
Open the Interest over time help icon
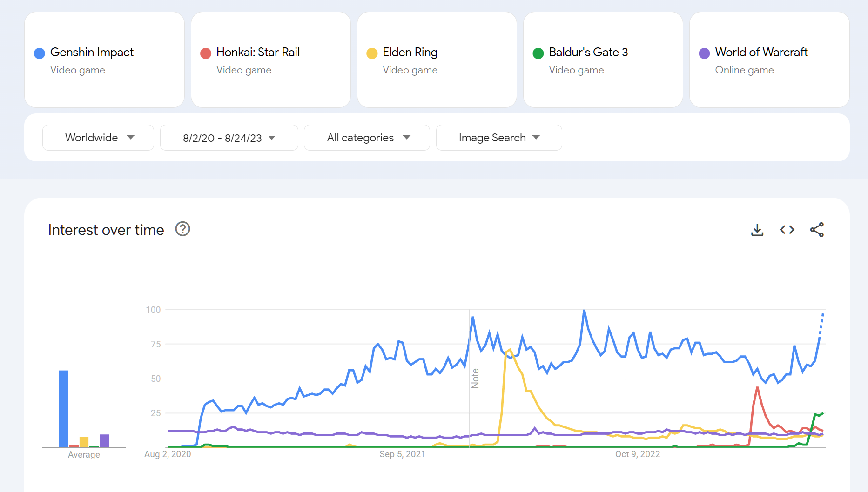tap(182, 229)
